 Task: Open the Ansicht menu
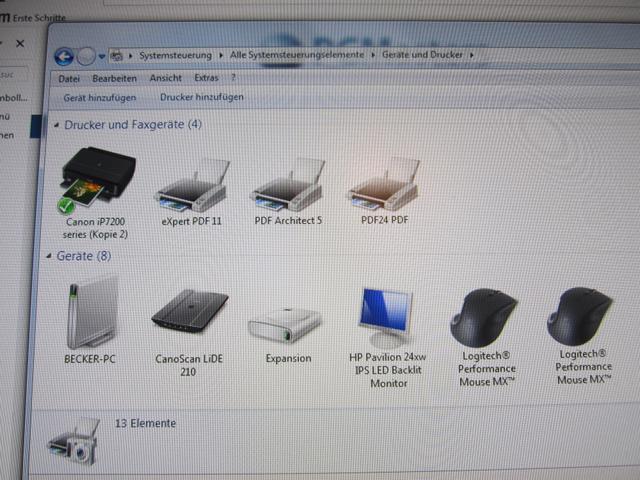pyautogui.click(x=165, y=78)
